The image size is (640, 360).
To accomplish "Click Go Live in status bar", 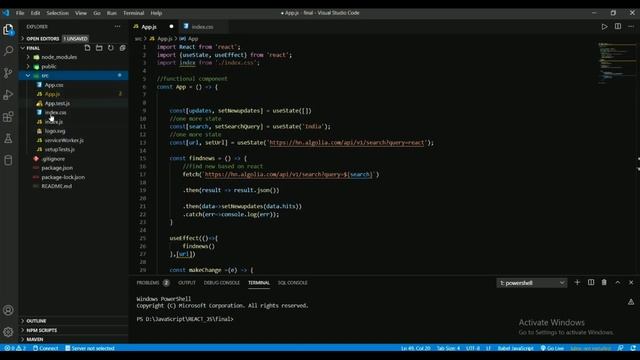I will point(552,348).
